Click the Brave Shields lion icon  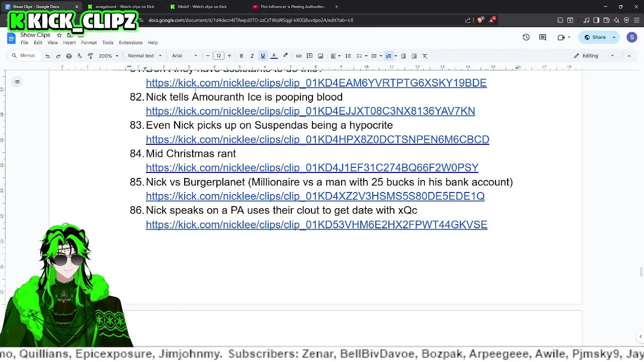[x=480, y=20]
